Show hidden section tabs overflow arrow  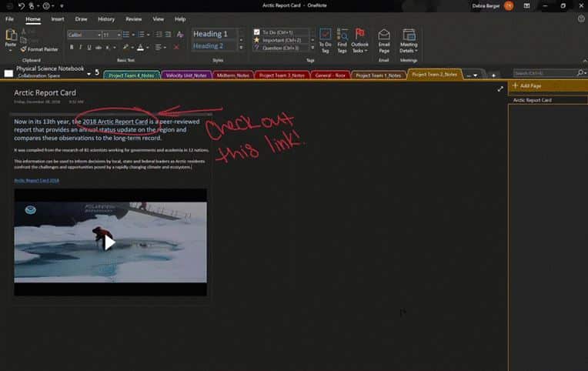(x=475, y=75)
